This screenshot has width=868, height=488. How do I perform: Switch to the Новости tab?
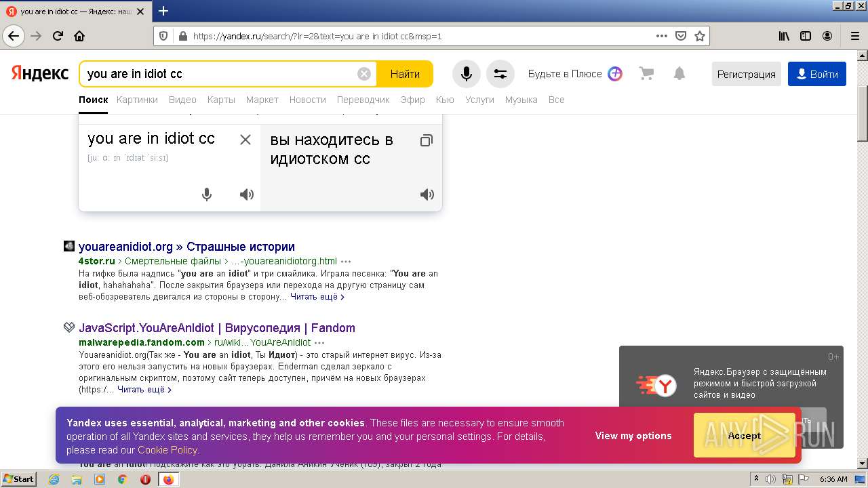[307, 100]
